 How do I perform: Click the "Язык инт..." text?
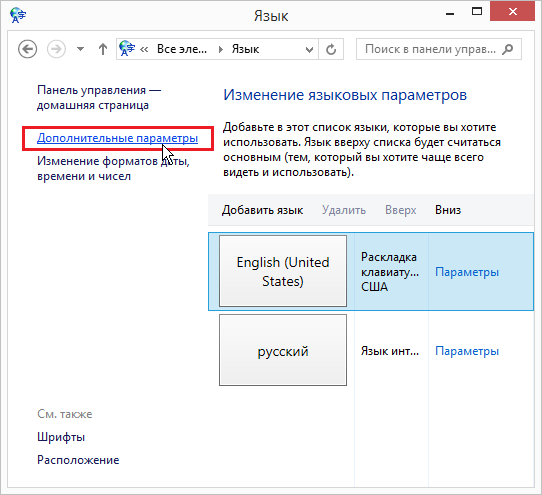point(390,351)
